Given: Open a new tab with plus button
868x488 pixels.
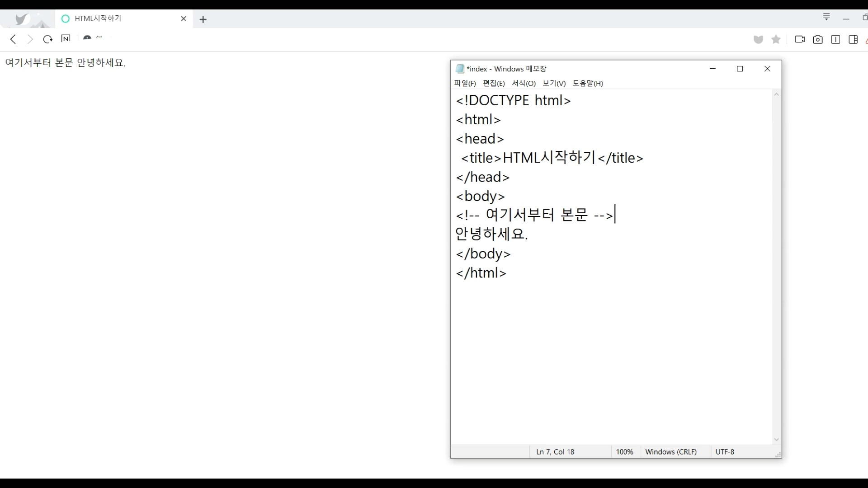Looking at the screenshot, I should point(203,19).
